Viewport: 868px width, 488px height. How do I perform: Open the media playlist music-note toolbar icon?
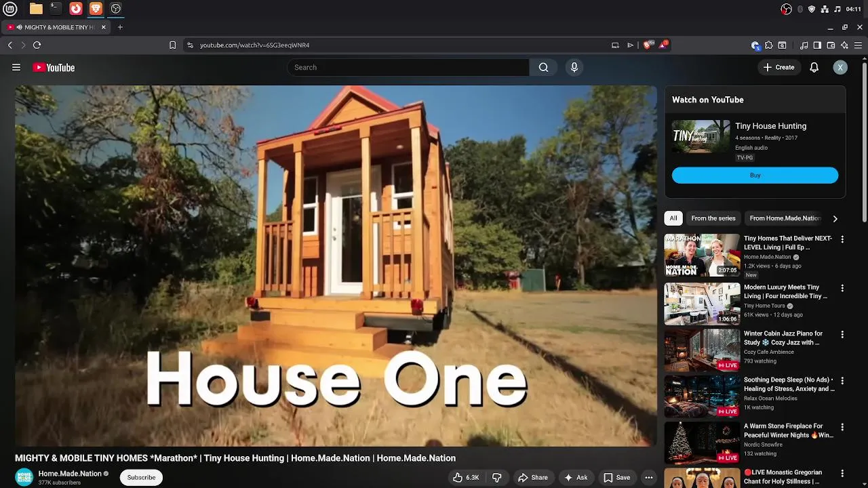tap(804, 45)
